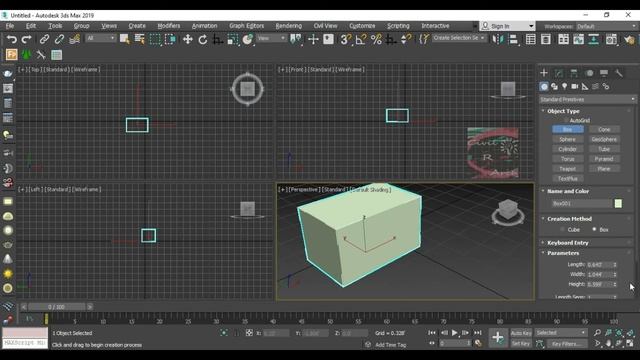Open the Customize menu
The height and width of the screenshot is (360, 640).
click(x=362, y=26)
